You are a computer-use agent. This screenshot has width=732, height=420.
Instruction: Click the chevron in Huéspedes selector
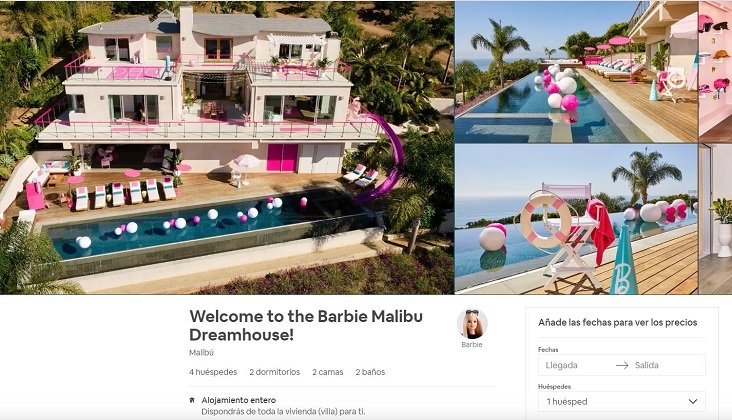[x=693, y=401]
